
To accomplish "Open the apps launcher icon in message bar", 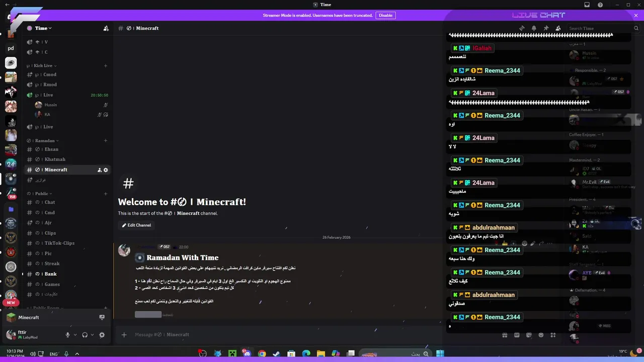I will [553, 335].
